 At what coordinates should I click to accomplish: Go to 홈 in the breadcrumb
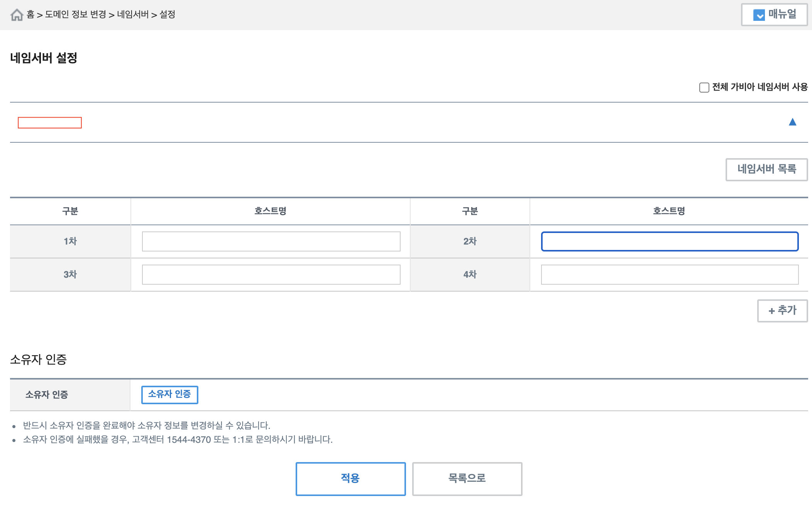point(30,15)
